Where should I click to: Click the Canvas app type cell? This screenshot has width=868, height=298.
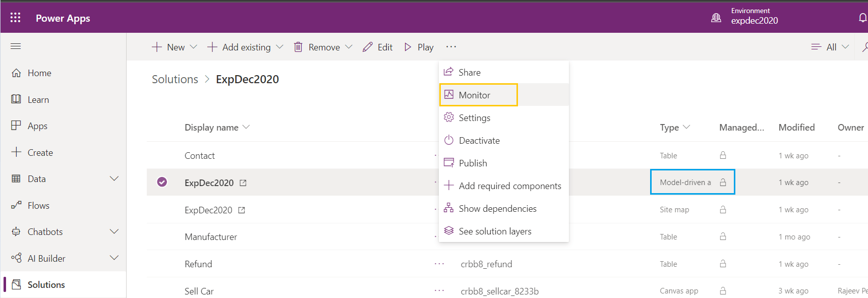coord(679,291)
